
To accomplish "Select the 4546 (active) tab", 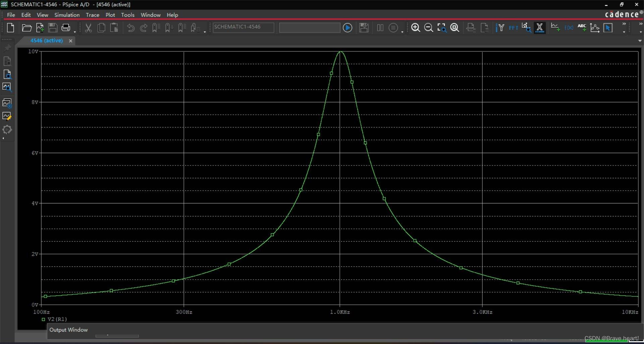I will (x=47, y=41).
